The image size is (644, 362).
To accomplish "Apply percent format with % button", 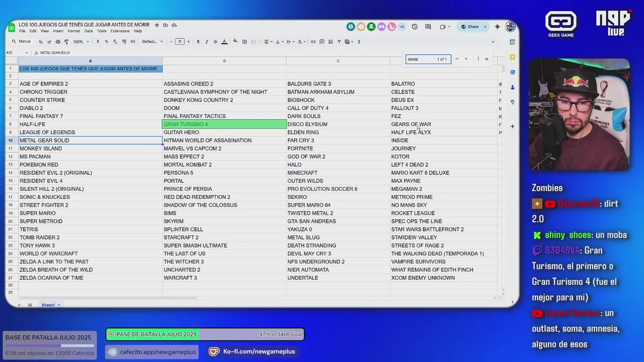I will tap(106, 42).
